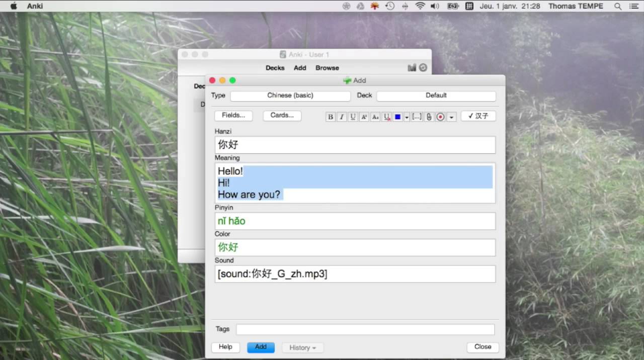Screen dimensions: 644x360
Task: Open the Apple menu
Action: [14, 6]
